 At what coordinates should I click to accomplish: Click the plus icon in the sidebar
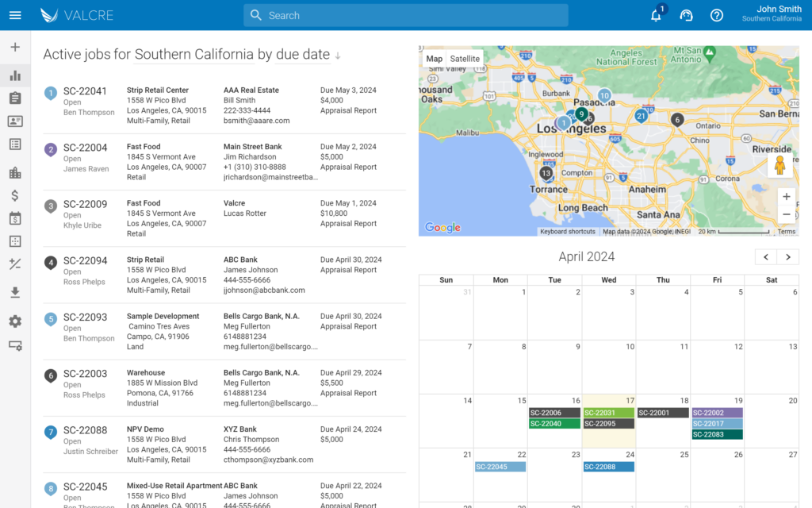tap(15, 47)
